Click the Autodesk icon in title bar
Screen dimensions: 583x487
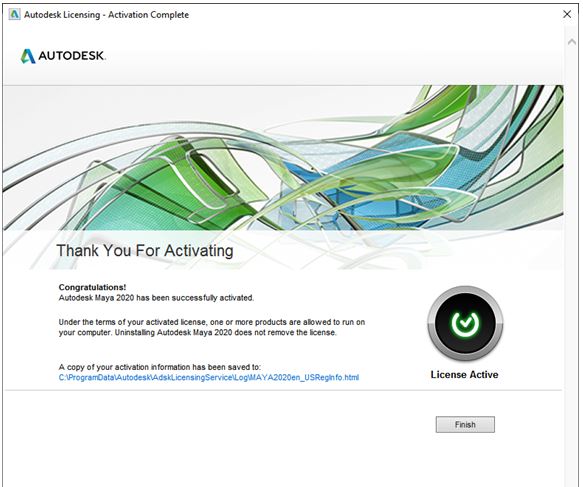tap(15, 14)
